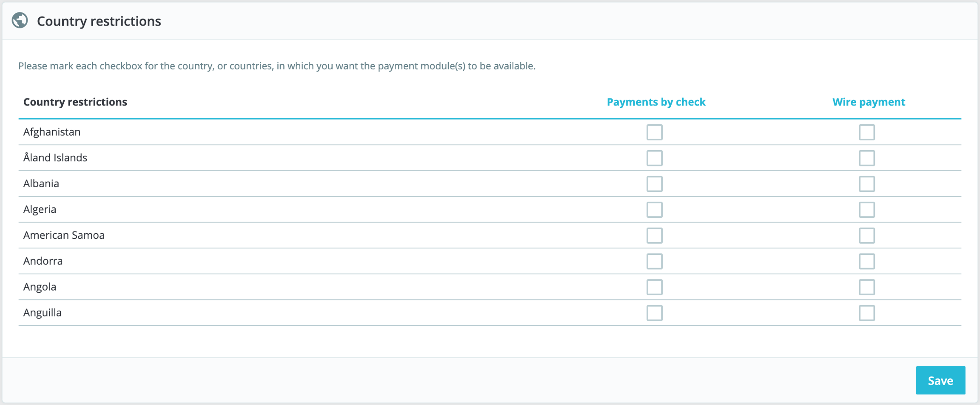Check Wire payment for American Samoa
The image size is (980, 405).
pos(866,236)
